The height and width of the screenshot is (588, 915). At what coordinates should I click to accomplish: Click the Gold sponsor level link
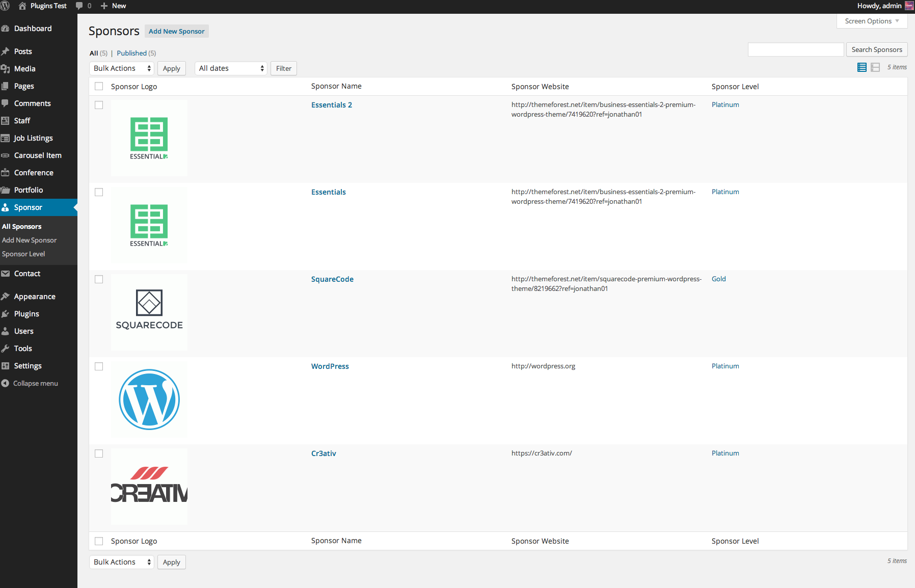coord(719,279)
